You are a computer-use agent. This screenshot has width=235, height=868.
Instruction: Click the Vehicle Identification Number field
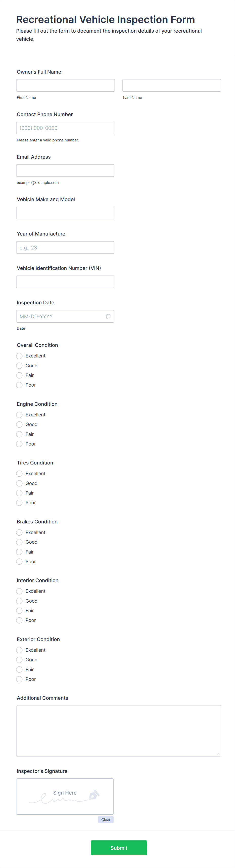pyautogui.click(x=65, y=281)
